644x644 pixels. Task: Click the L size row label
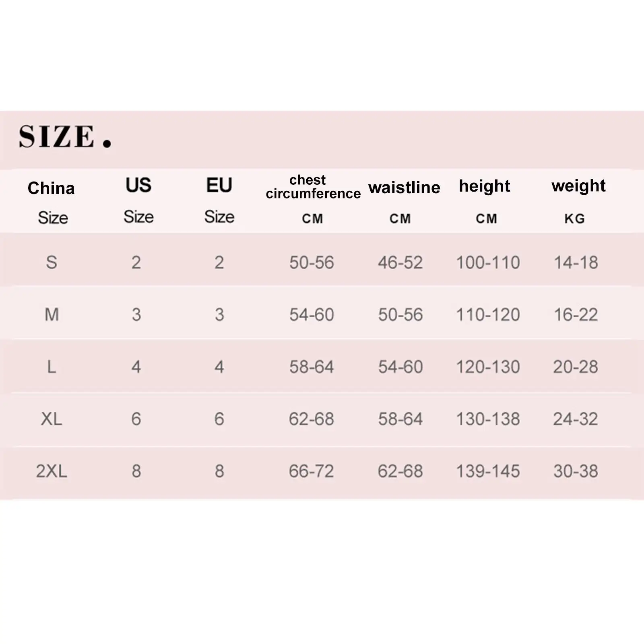pos(52,367)
